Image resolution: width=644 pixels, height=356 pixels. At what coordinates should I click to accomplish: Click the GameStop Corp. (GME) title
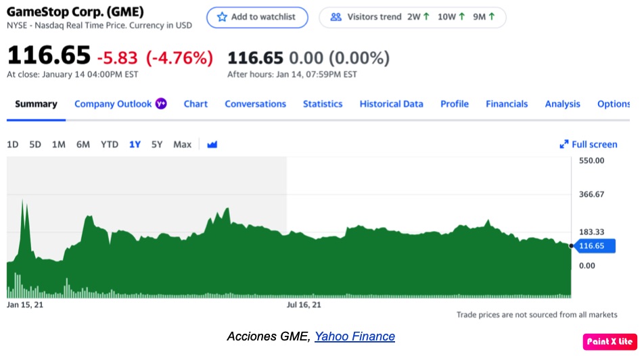coord(75,11)
